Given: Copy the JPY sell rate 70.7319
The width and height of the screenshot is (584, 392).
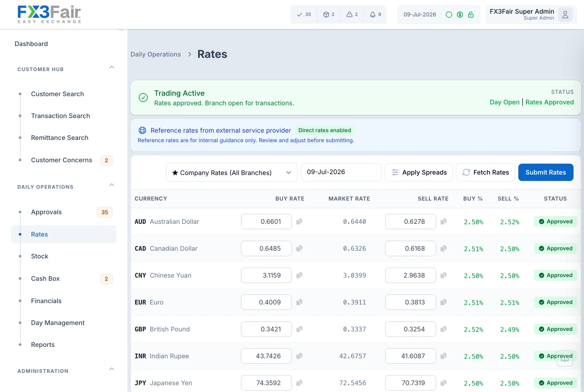Looking at the screenshot, I should (x=443, y=383).
